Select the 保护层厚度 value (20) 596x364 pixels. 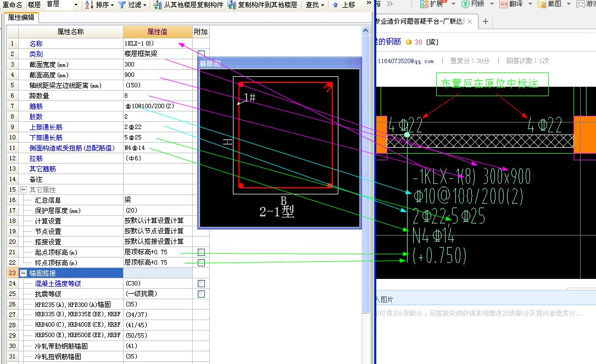point(158,210)
